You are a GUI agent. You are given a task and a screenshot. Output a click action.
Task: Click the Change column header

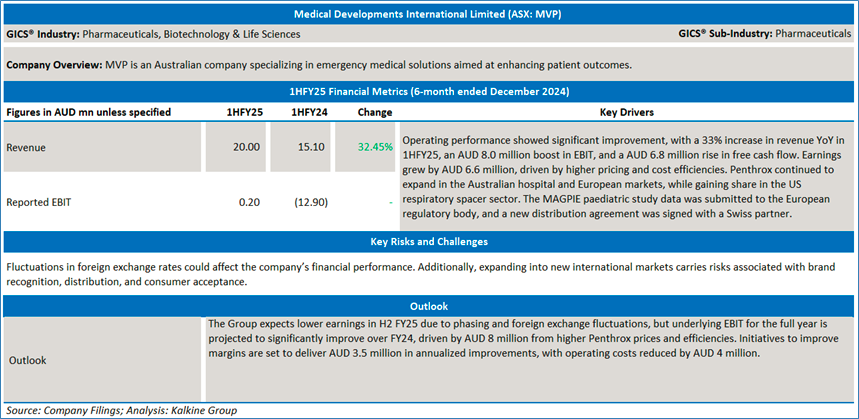coord(375,112)
